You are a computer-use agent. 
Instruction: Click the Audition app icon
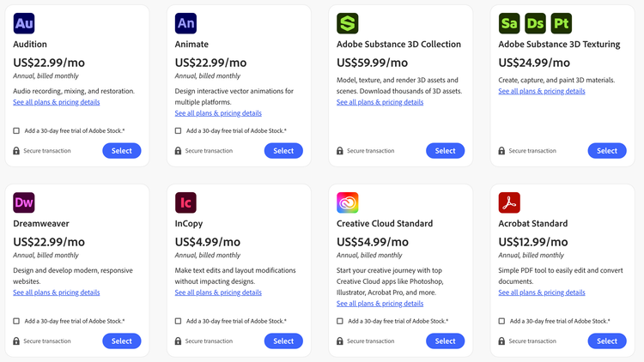24,23
